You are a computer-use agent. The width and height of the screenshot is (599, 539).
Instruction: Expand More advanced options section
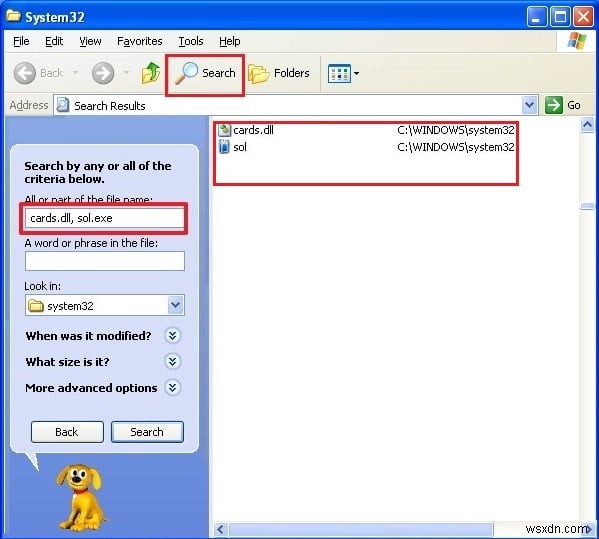(173, 388)
